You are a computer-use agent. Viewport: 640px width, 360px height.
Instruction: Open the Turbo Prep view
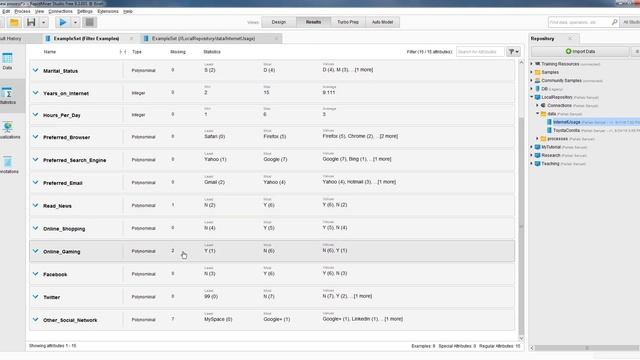coord(348,22)
